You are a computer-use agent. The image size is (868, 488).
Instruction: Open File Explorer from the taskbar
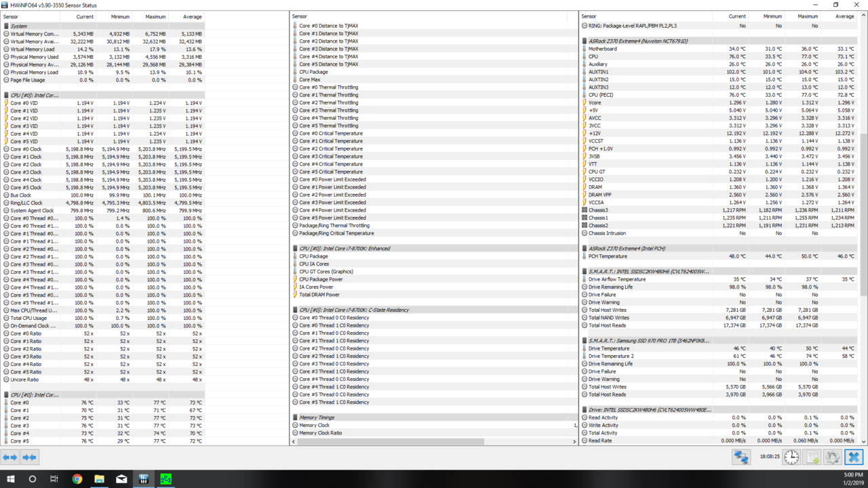pos(99,479)
